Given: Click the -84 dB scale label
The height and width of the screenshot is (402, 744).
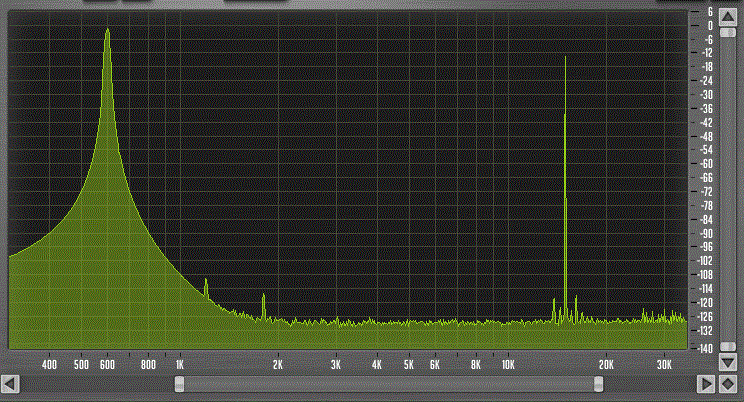Looking at the screenshot, I should 707,220.
